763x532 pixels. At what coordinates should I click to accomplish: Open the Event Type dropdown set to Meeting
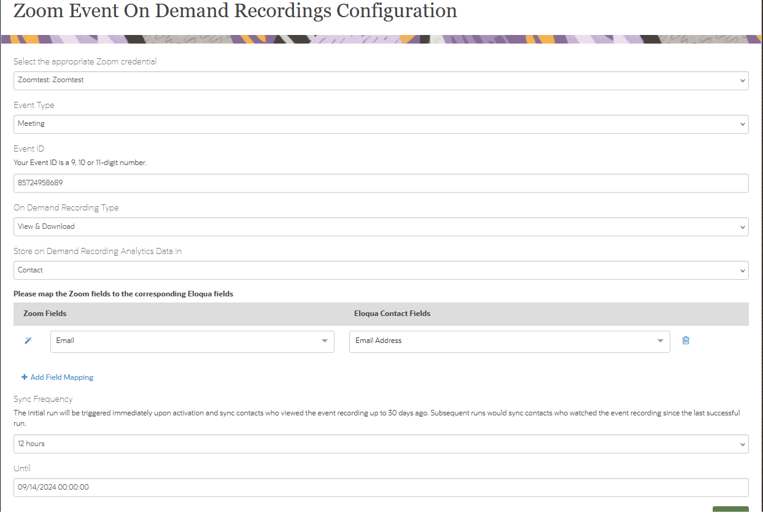pyautogui.click(x=381, y=124)
